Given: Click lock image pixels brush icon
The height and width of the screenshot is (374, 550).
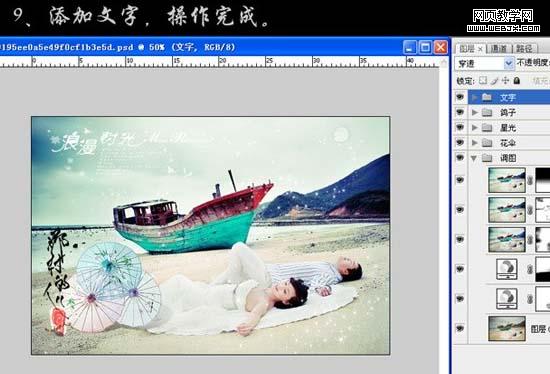Looking at the screenshot, I should [x=494, y=80].
